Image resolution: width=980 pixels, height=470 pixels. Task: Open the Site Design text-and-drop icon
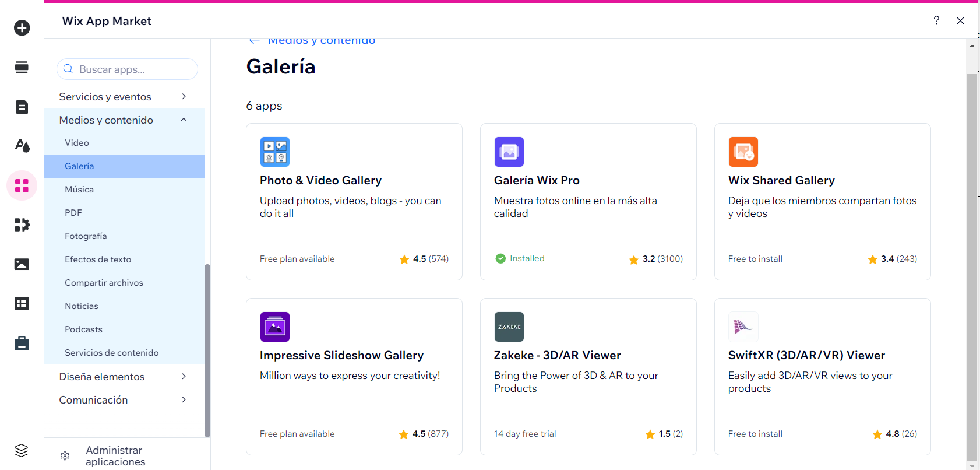tap(22, 146)
